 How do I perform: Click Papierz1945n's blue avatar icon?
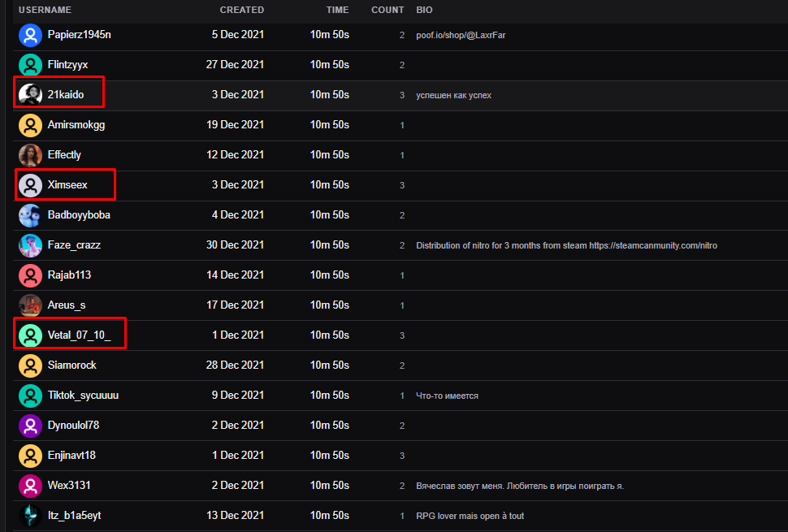coord(30,35)
